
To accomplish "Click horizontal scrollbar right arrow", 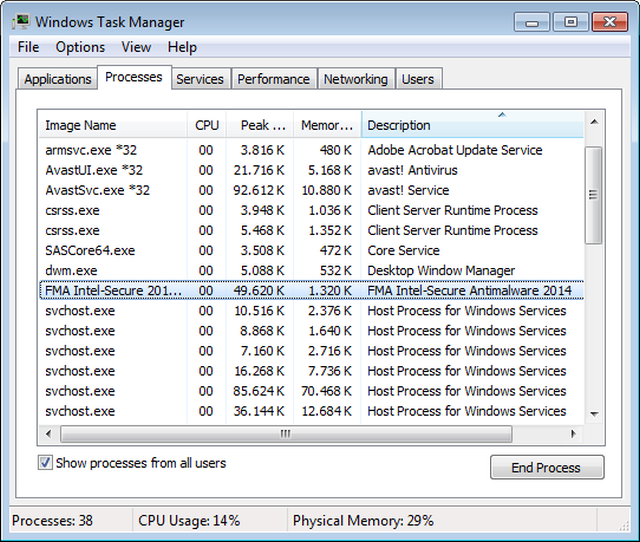I will [x=573, y=433].
